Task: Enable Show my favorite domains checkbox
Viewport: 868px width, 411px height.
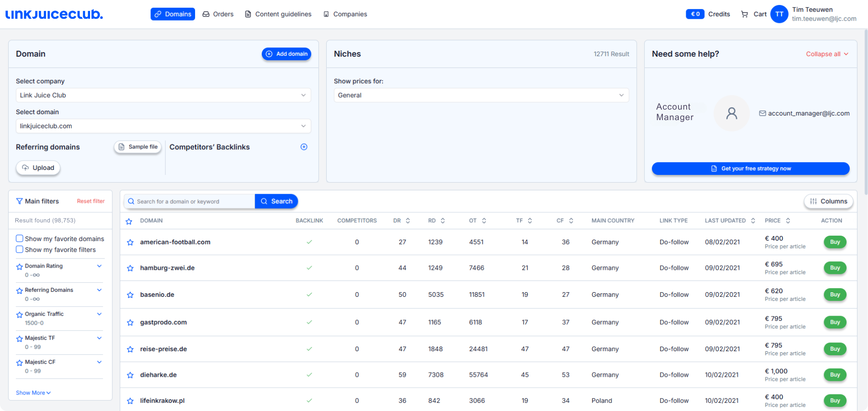Action: tap(20, 238)
